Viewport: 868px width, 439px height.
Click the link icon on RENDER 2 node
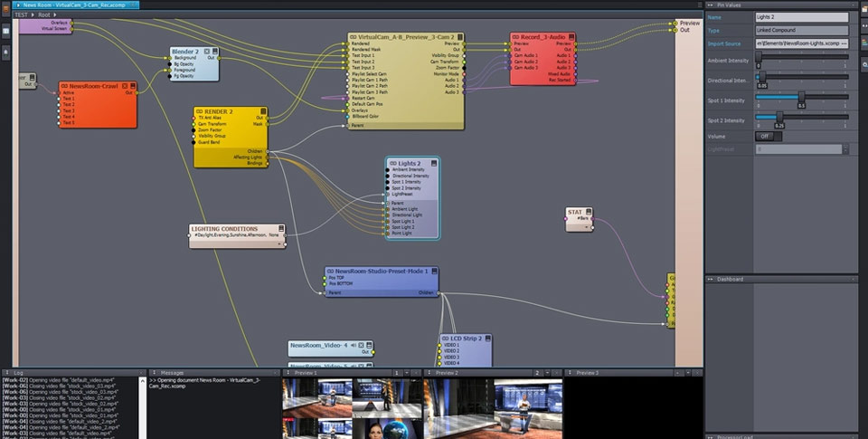coord(199,111)
